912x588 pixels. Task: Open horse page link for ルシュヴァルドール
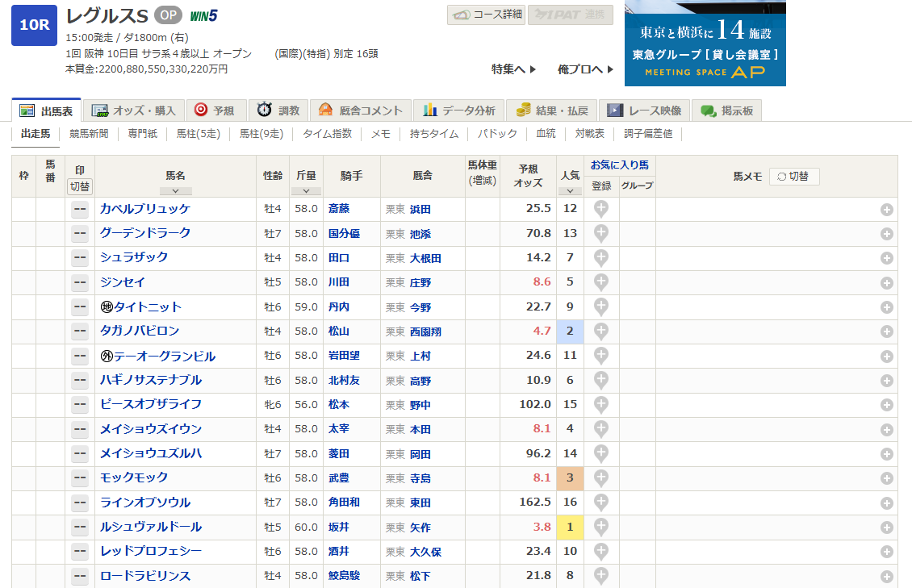point(151,527)
